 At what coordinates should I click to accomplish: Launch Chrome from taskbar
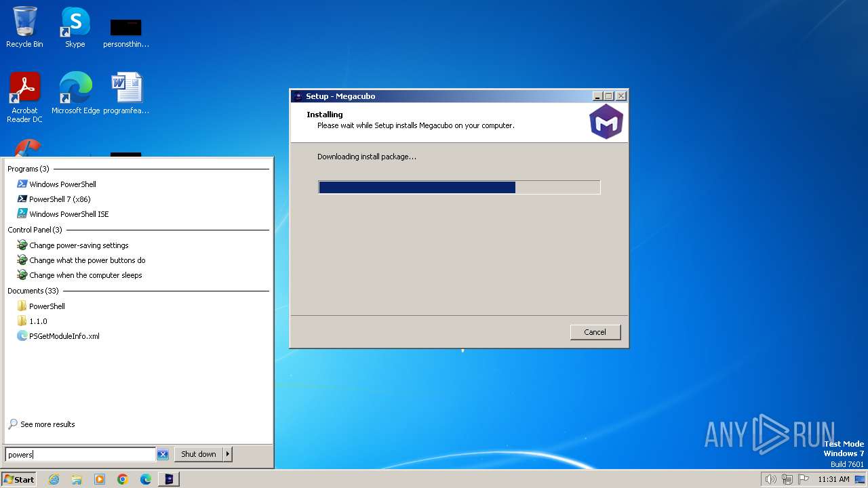(x=123, y=479)
